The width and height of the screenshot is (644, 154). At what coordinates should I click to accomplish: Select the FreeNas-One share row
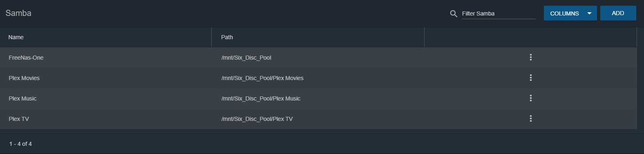coord(318,58)
